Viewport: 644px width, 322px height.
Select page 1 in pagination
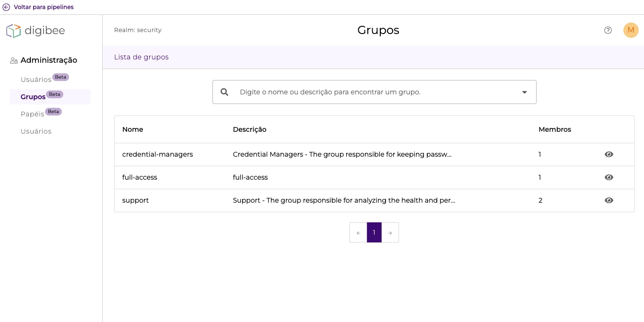[x=374, y=233]
